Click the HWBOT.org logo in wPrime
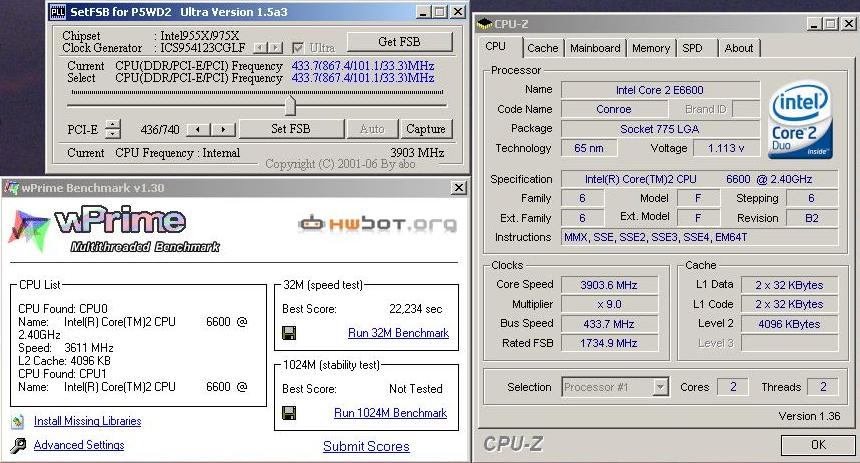The height and width of the screenshot is (463, 860). click(x=378, y=223)
